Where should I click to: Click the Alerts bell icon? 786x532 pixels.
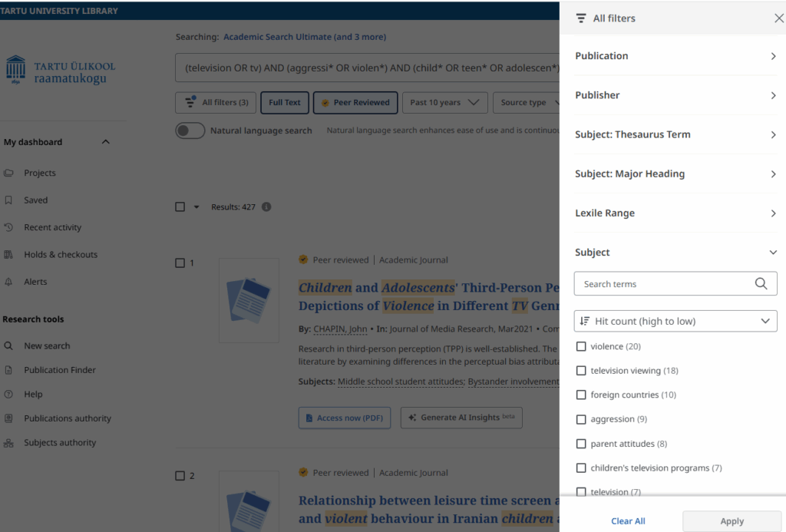click(x=8, y=283)
